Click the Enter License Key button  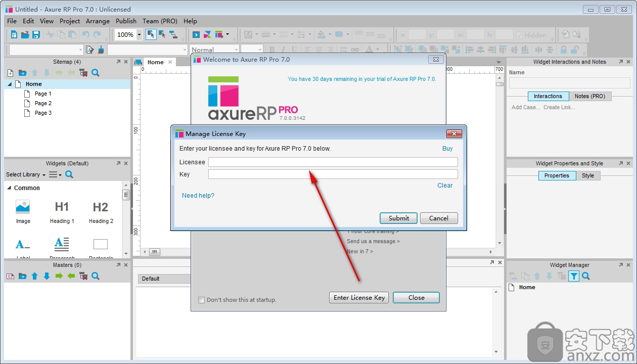[x=359, y=298]
